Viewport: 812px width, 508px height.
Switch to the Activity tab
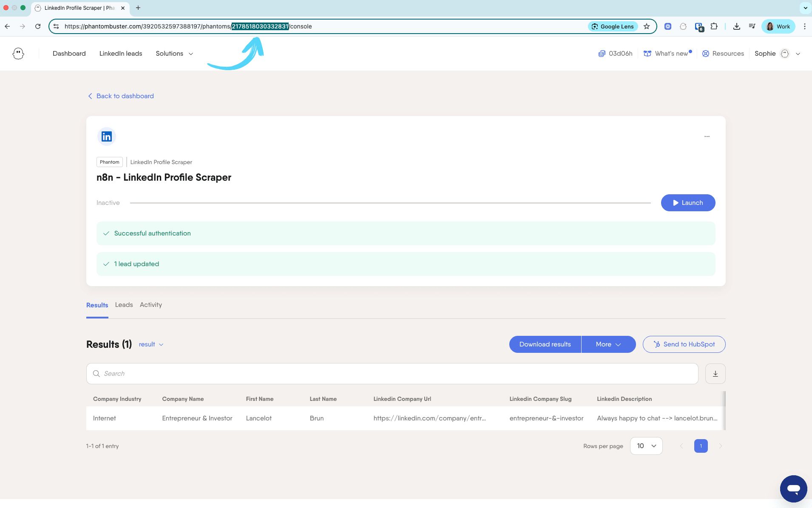(151, 305)
